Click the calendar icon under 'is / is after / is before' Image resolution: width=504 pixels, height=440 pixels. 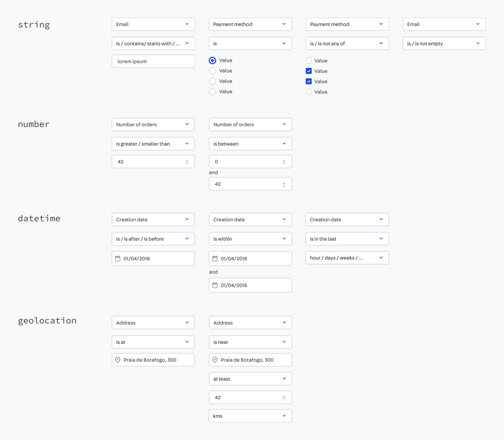pyautogui.click(x=118, y=258)
